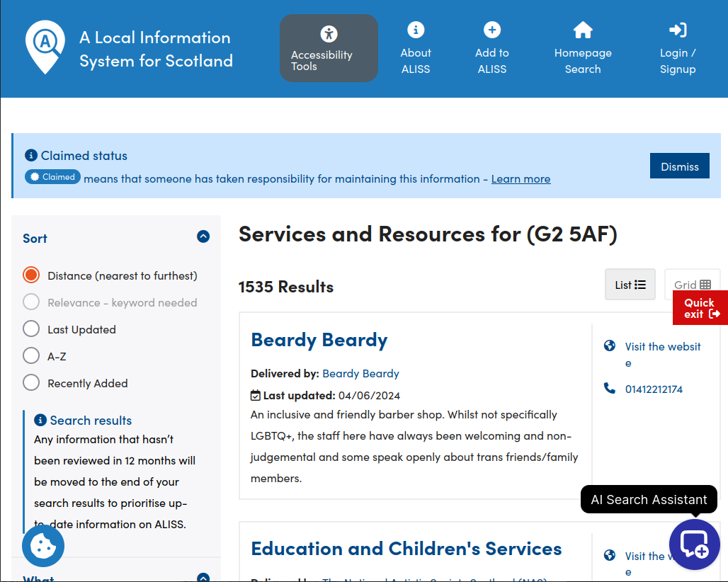This screenshot has width=728, height=582.
Task: Collapse the What section chevron
Action: [203, 578]
